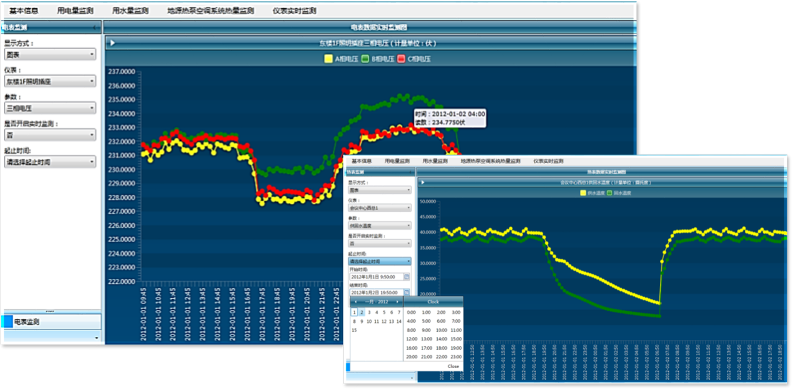Toggle yellow 供水温度 legend swatch
This screenshot has height=389, width=792.
[x=583, y=193]
